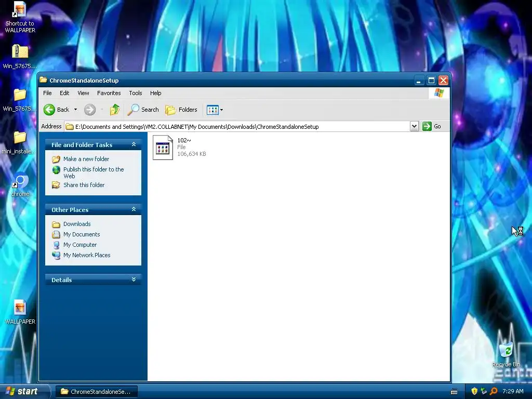
Task: Click the Go button next to Address
Action: pyautogui.click(x=432, y=126)
